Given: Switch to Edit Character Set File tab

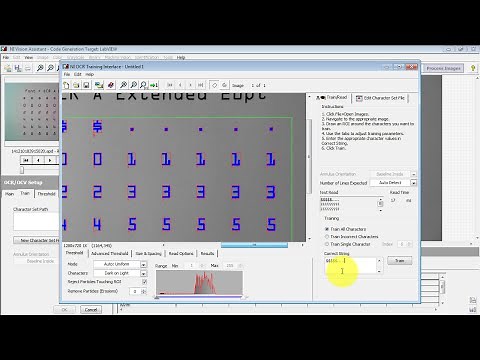Looking at the screenshot, I should click(x=380, y=98).
